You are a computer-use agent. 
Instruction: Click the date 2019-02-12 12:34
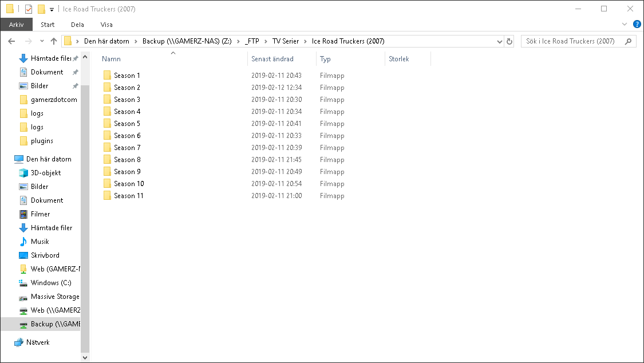point(276,88)
